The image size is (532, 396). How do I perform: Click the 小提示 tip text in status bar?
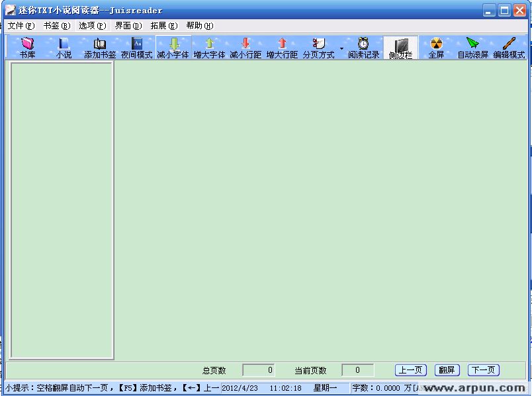112,388
